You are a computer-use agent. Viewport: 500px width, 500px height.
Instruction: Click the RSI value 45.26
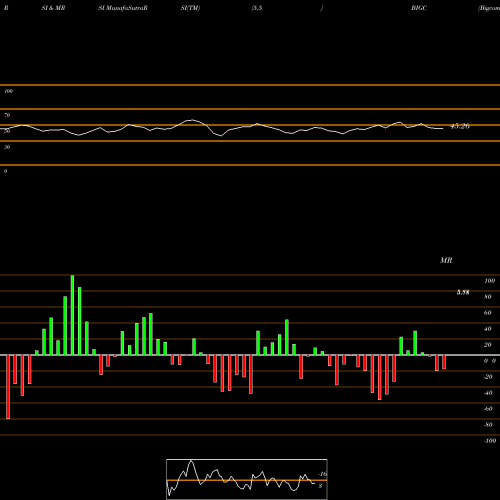click(x=460, y=126)
